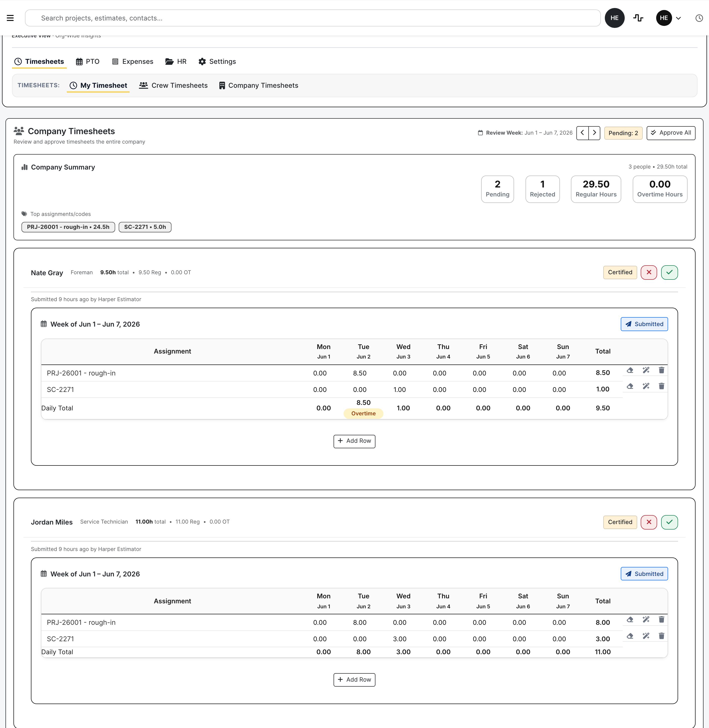Screen dimensions: 709x728
Task: Click Nate Gray's weekly total 9.50
Action: pyautogui.click(x=603, y=408)
